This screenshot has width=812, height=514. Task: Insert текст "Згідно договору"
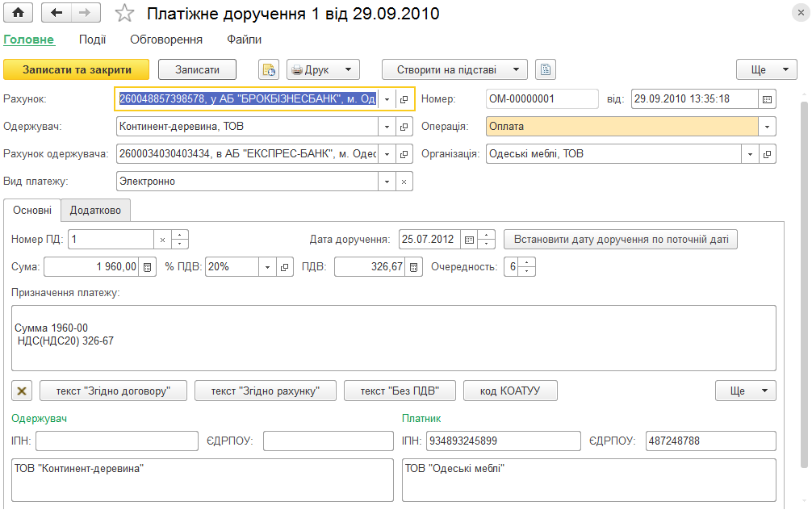(113, 391)
